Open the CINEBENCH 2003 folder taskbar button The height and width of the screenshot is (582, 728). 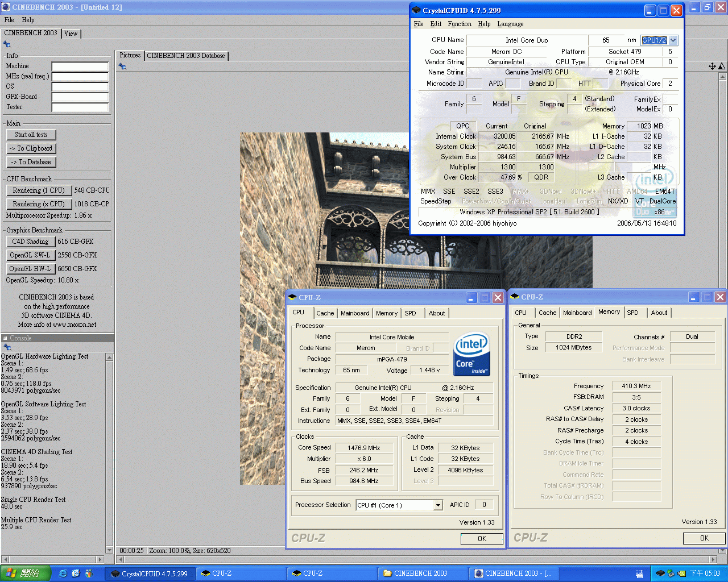pyautogui.click(x=422, y=573)
